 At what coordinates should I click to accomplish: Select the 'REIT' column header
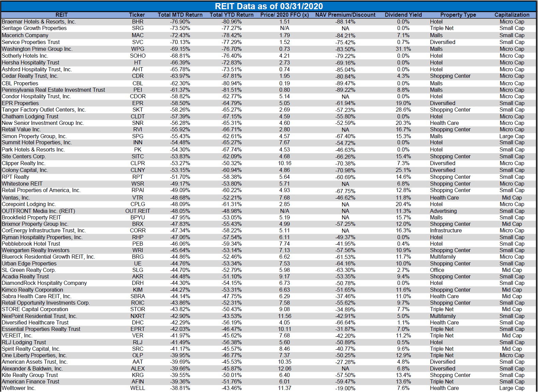pos(61,15)
